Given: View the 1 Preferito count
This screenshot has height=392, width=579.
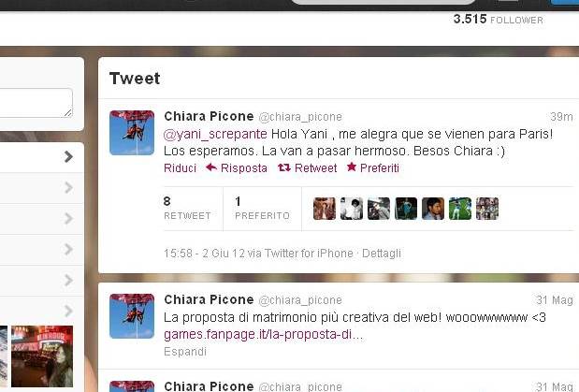Looking at the screenshot, I should point(262,209).
